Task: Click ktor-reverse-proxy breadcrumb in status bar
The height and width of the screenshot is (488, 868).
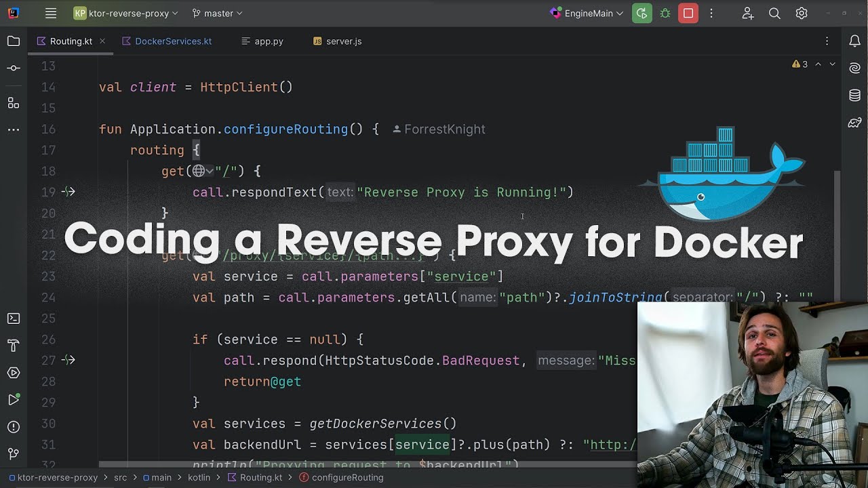Action: coord(53,478)
